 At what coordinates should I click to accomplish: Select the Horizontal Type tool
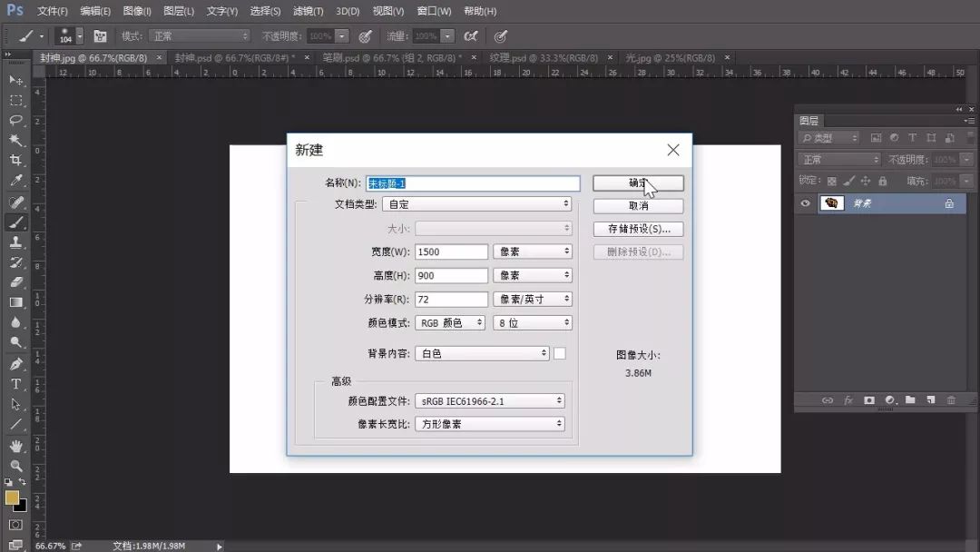point(15,384)
